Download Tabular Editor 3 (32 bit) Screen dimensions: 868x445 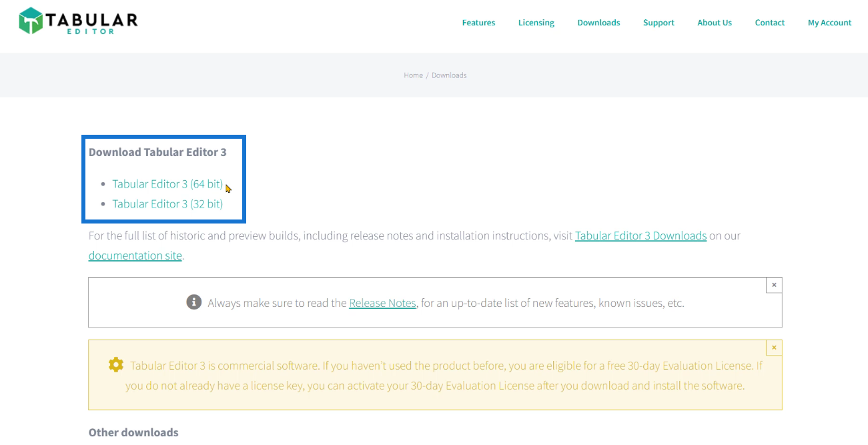167,204
